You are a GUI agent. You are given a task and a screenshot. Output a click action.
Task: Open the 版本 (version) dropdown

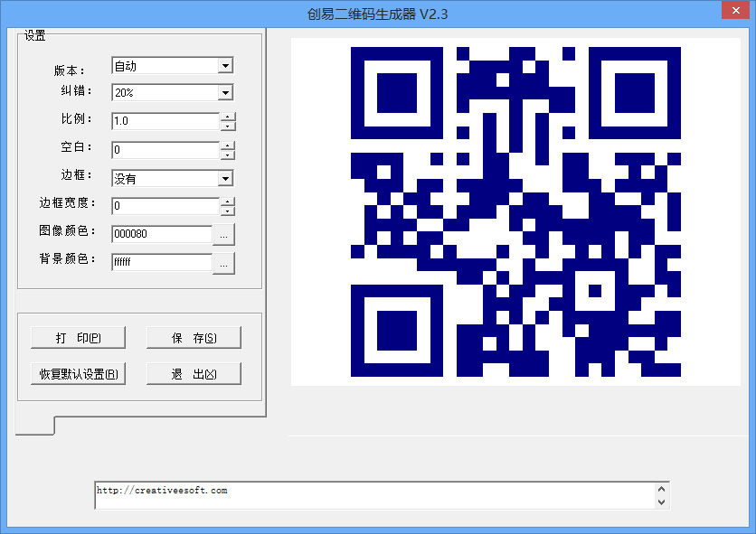(x=225, y=66)
